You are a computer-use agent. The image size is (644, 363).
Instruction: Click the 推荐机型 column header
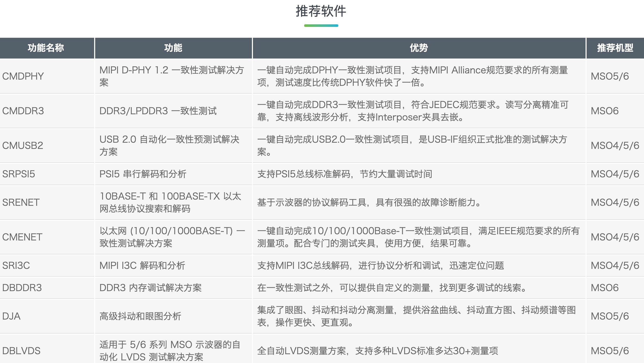[615, 48]
